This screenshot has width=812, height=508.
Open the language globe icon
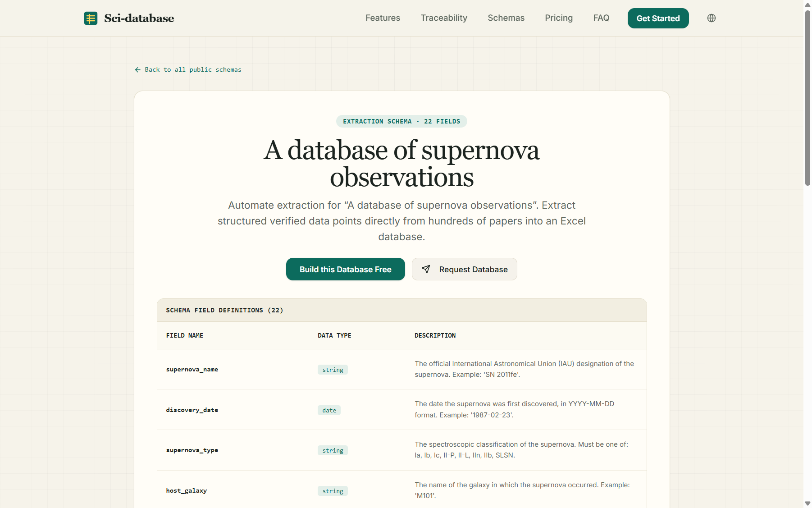coord(712,18)
